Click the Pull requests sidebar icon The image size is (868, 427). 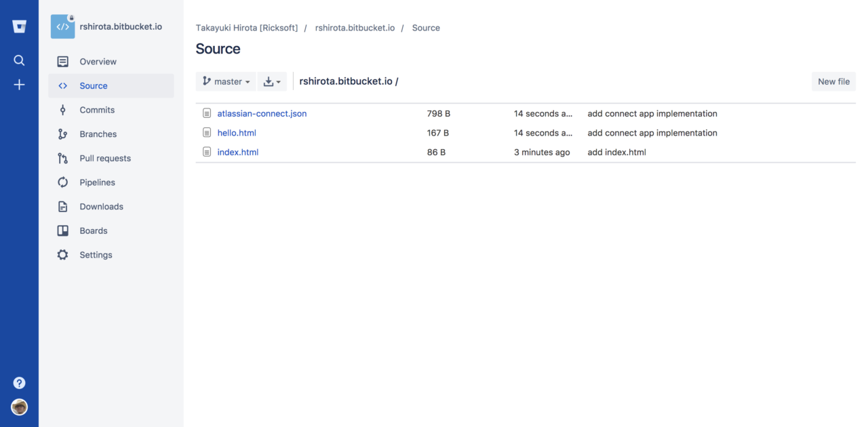63,159
